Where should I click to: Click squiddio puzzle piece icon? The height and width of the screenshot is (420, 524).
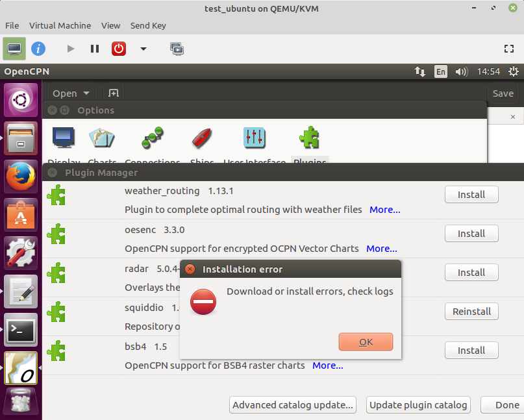(56, 312)
